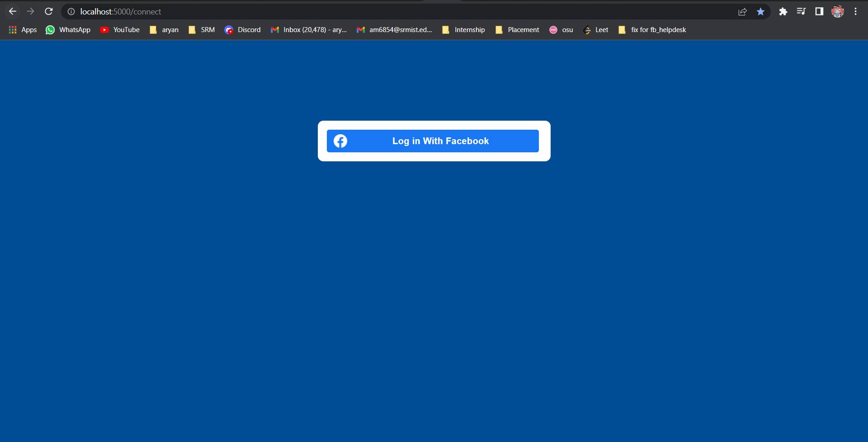Click the Log in With Facebook button
The width and height of the screenshot is (868, 442).
[433, 141]
